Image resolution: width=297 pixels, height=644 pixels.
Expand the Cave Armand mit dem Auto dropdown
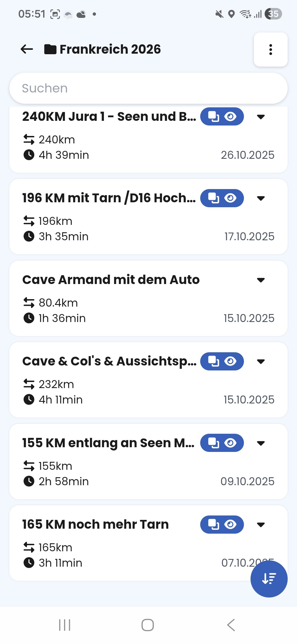click(261, 280)
